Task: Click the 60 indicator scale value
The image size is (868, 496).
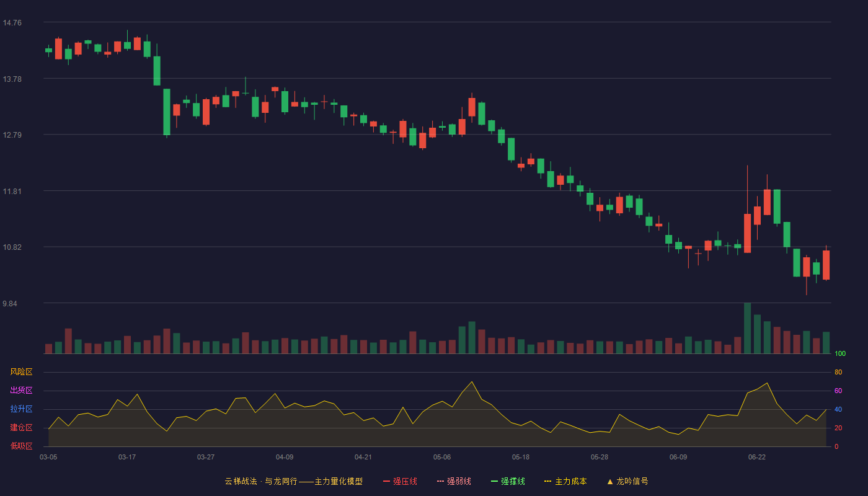Action: [x=838, y=391]
